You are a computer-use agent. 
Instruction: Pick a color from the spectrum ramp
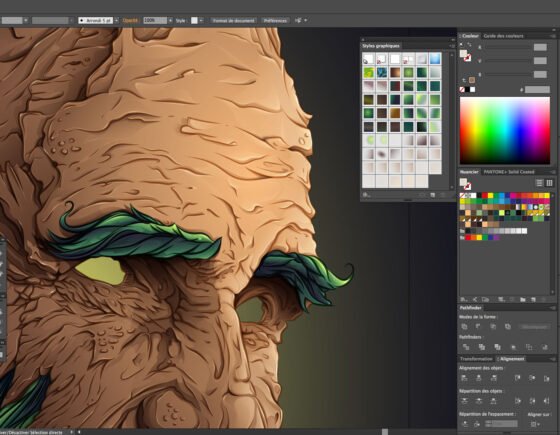[505, 131]
